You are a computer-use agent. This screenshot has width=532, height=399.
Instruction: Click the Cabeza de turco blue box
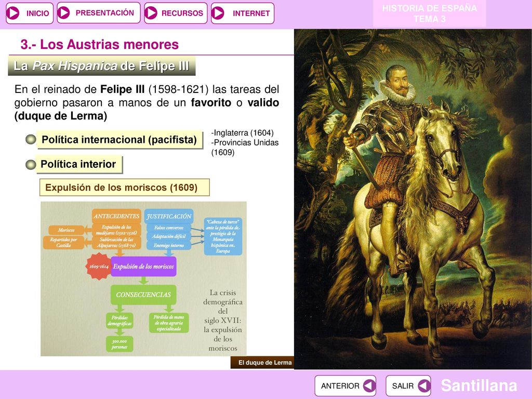click(x=223, y=236)
